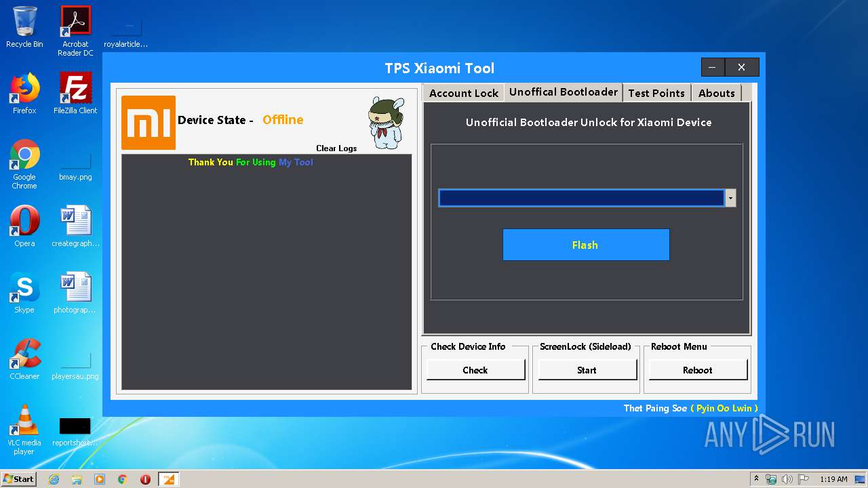Start ScreenLock sideload button
The width and height of the screenshot is (868, 488).
pyautogui.click(x=587, y=370)
